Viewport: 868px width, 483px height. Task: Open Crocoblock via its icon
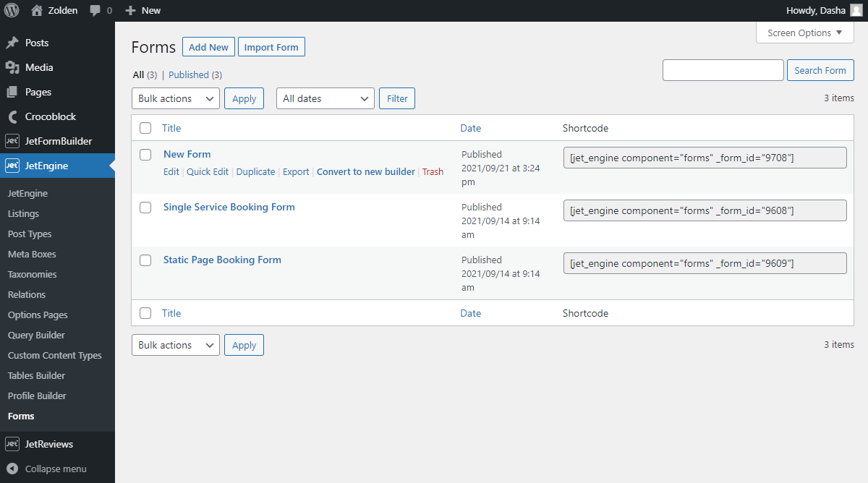point(12,116)
